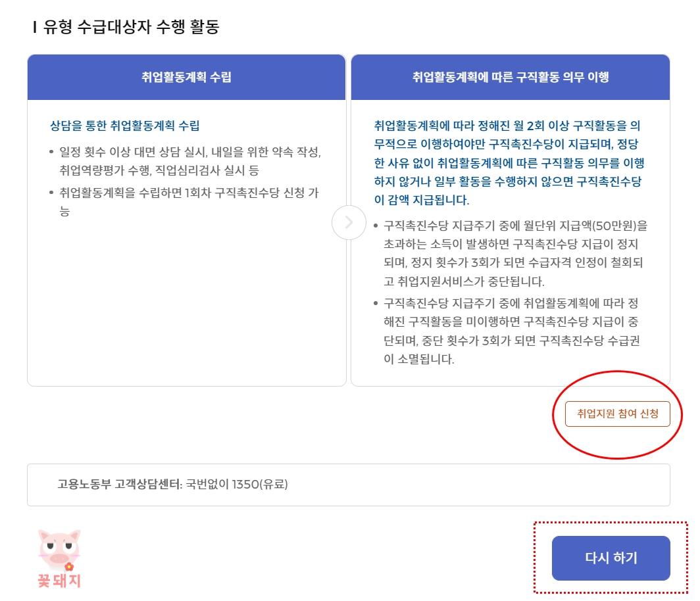Select the 취업활동계획 수립 card header
Viewport: 700px width, 601px height.
pyautogui.click(x=185, y=76)
